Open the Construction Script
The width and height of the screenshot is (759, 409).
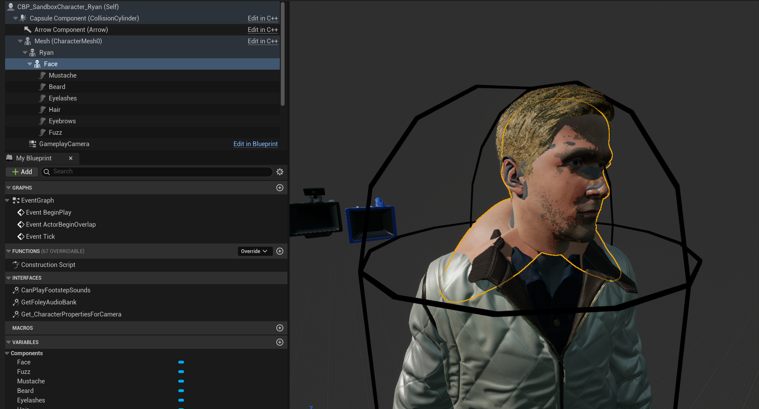point(48,265)
